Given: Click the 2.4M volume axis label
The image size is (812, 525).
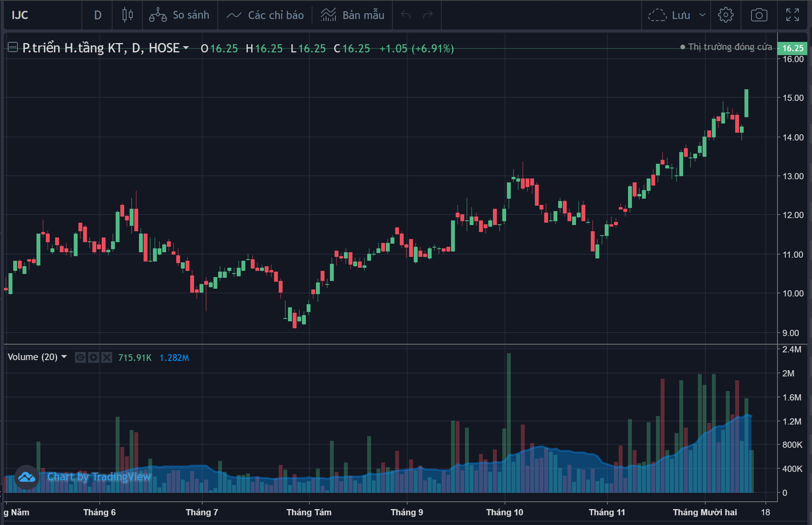Looking at the screenshot, I should click(x=792, y=349).
